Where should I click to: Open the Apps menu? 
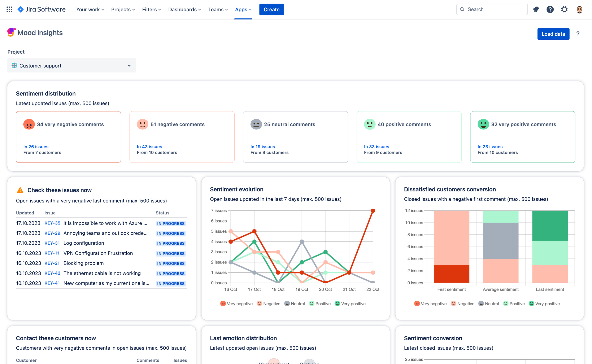(243, 9)
